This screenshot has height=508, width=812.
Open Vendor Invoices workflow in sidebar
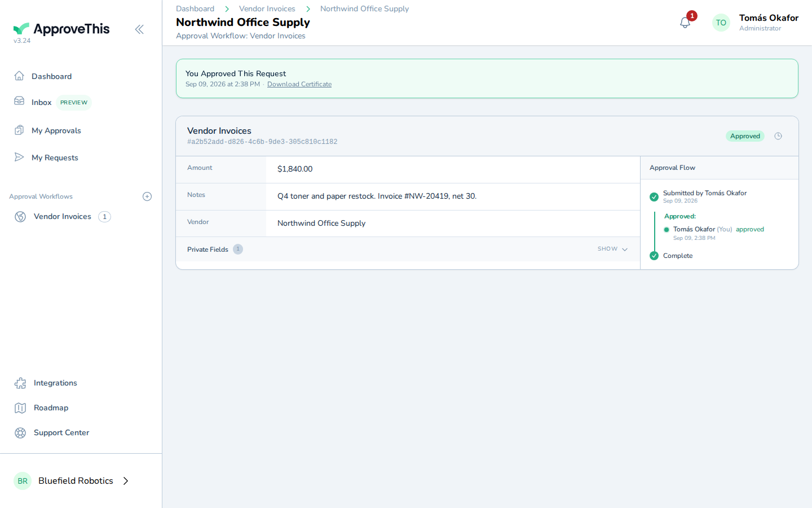(x=63, y=216)
